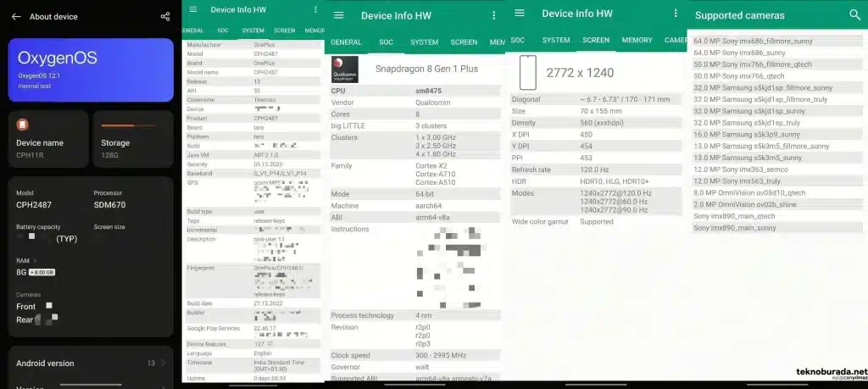Expand the RAM chevron in About device
The image size is (868, 389).
click(x=35, y=260)
